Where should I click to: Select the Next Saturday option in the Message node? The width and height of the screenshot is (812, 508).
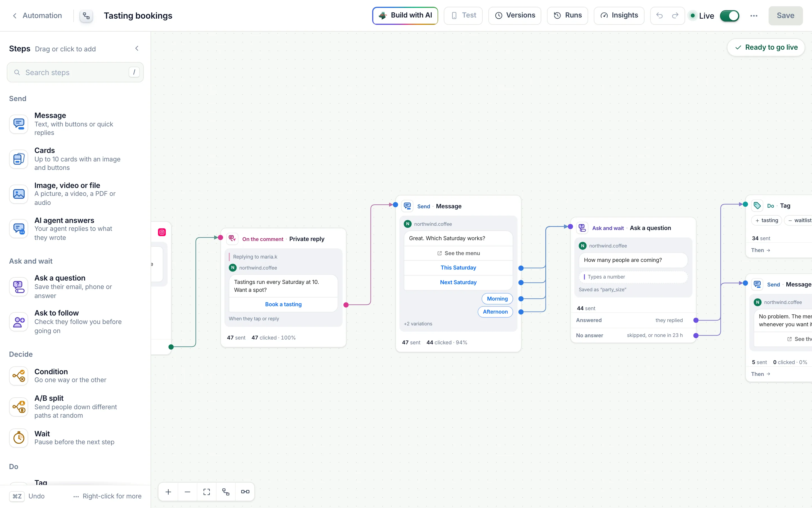(x=458, y=283)
